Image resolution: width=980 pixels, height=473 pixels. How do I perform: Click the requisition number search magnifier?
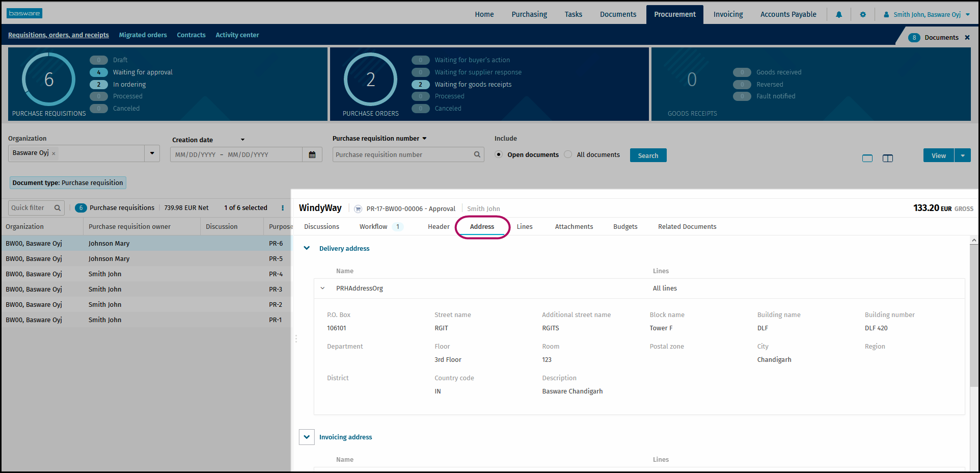(x=477, y=154)
